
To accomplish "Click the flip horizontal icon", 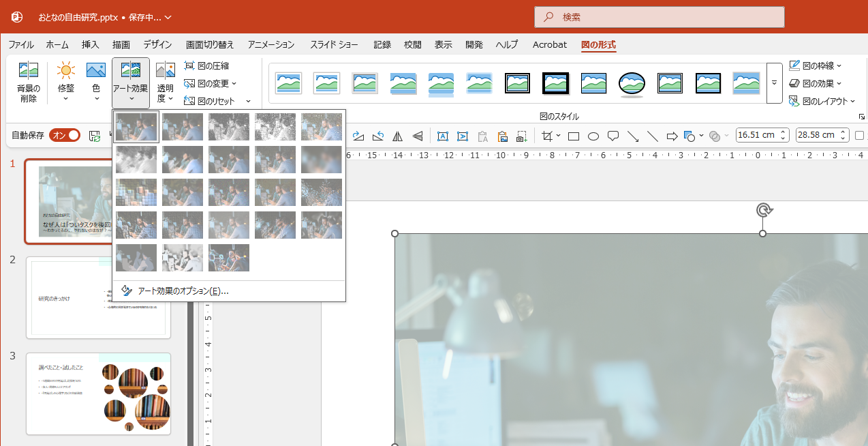I will point(398,136).
